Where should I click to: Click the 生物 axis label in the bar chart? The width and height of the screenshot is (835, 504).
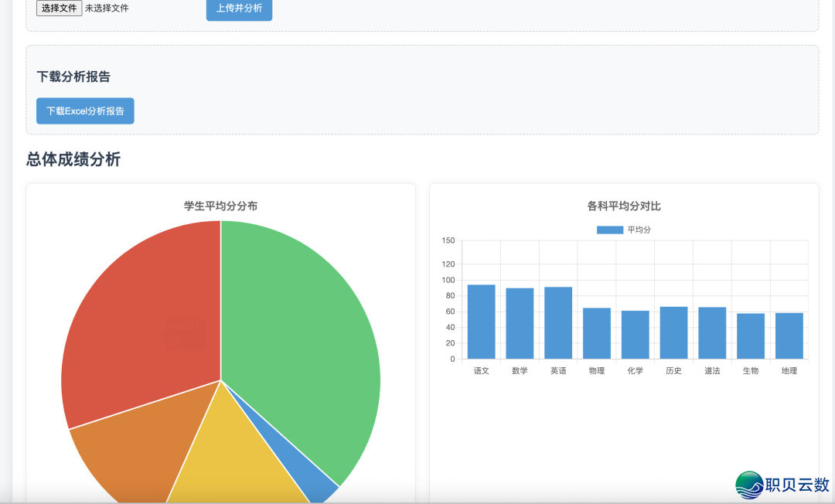[x=751, y=370]
